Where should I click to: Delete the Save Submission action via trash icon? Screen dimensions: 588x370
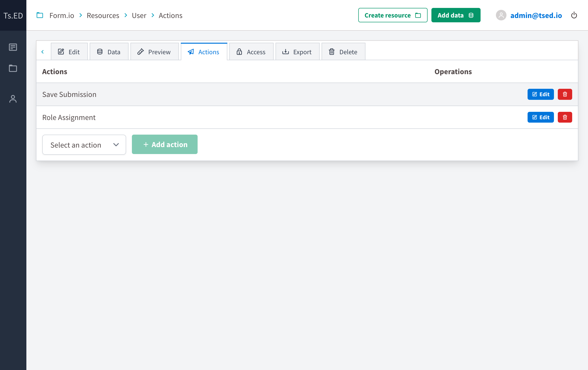pos(565,94)
